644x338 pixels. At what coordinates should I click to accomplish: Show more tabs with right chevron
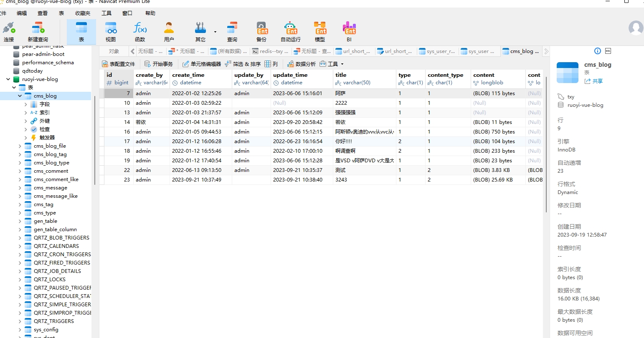click(x=546, y=51)
